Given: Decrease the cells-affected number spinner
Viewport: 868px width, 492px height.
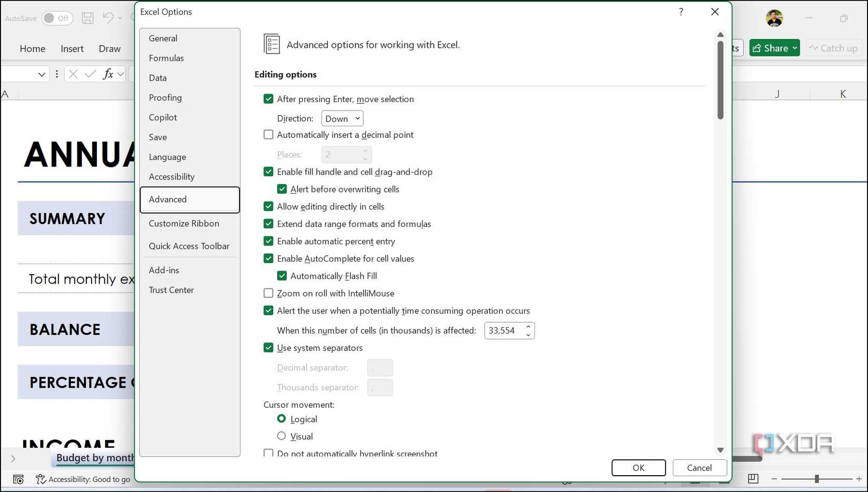Looking at the screenshot, I should [528, 335].
